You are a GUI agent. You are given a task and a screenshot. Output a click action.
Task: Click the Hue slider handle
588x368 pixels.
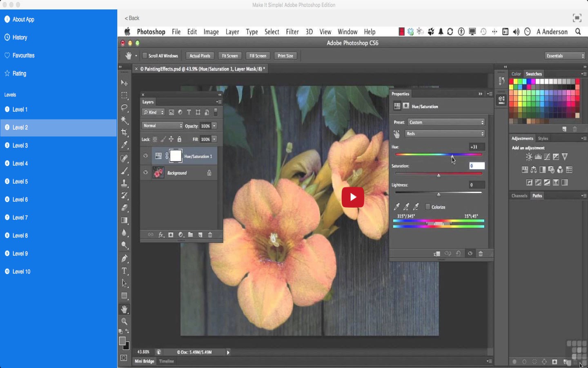(452, 156)
